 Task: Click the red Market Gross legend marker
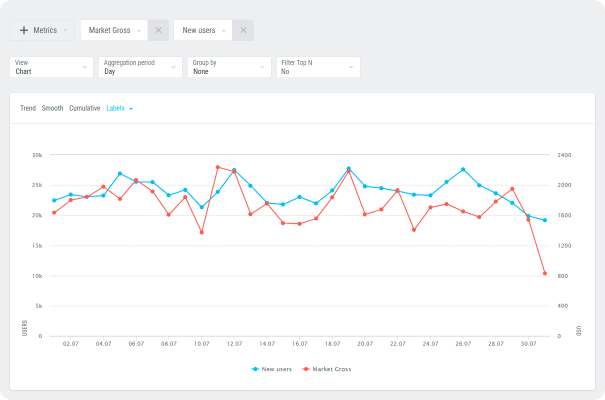[306, 369]
